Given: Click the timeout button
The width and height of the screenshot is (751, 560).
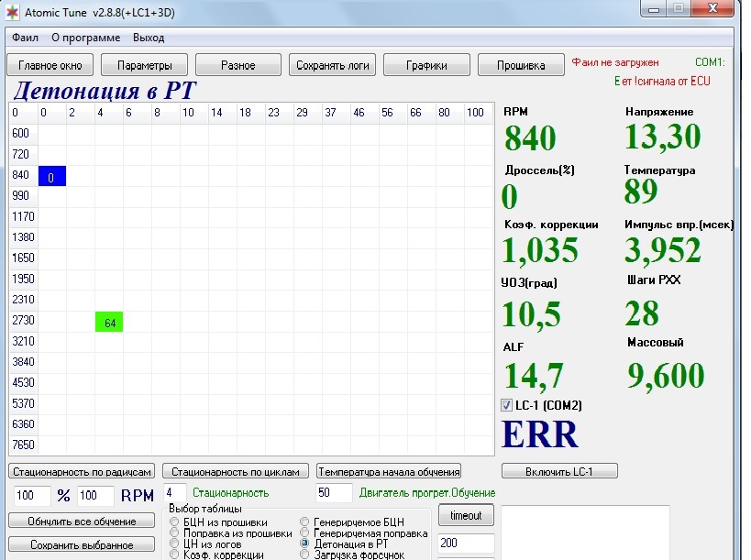Looking at the screenshot, I should pos(466,515).
